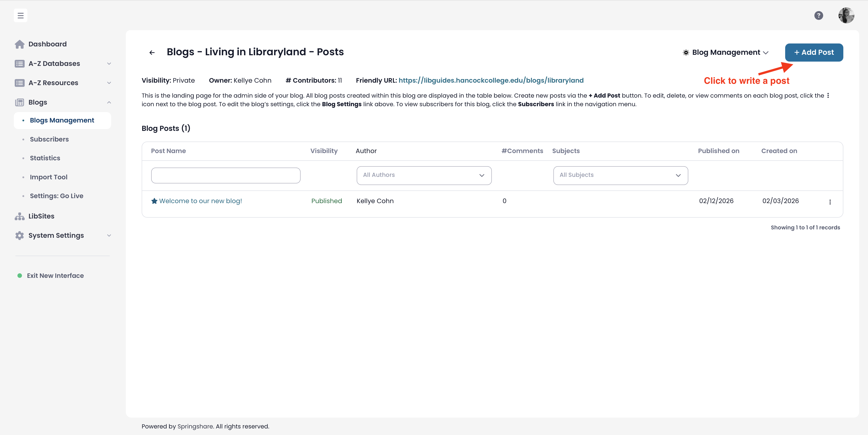Click the Post Name search field
The height and width of the screenshot is (435, 868).
(x=226, y=175)
